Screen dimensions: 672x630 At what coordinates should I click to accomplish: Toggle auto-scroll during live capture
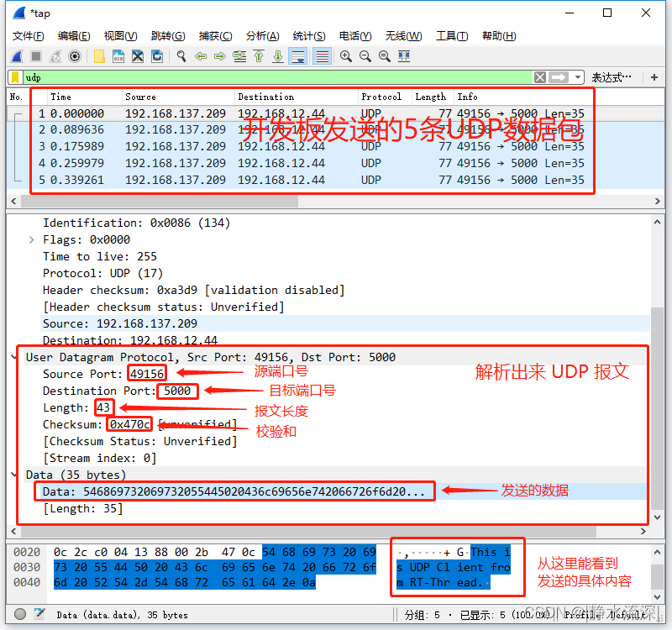[x=297, y=56]
